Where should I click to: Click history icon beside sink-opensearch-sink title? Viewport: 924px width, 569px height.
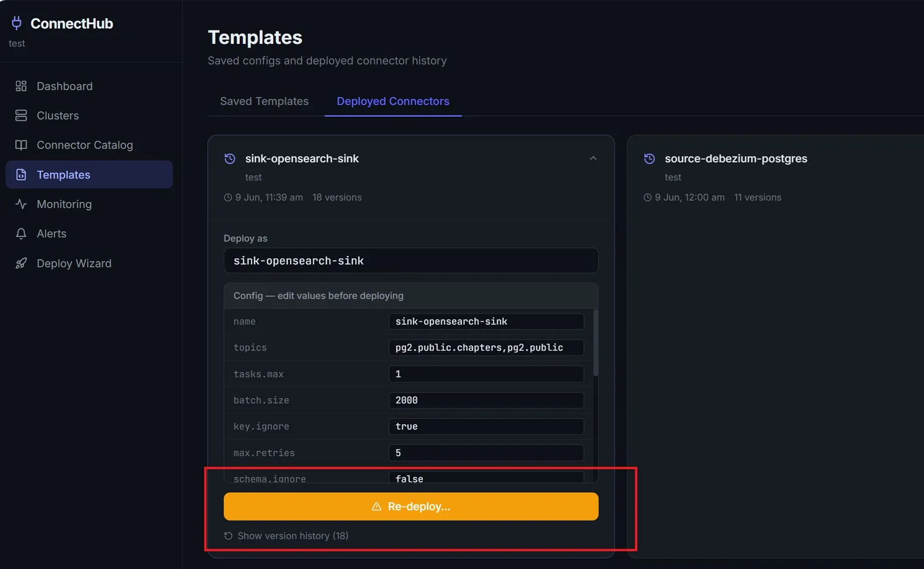230,158
